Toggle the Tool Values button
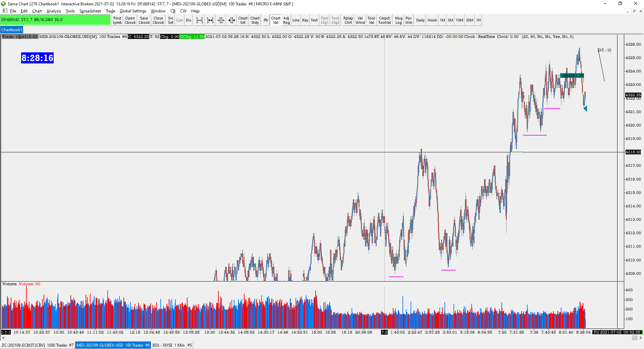 [x=371, y=20]
